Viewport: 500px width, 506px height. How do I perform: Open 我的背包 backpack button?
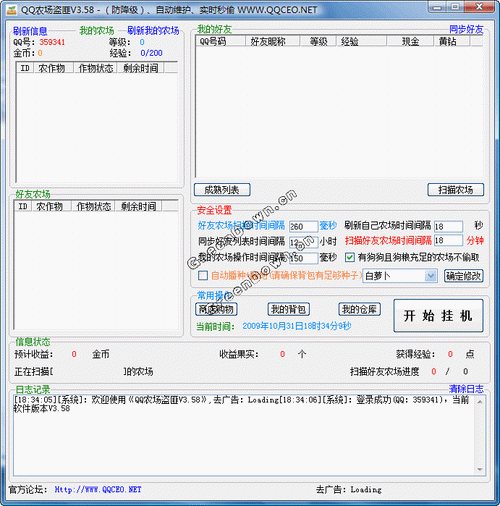(x=289, y=309)
